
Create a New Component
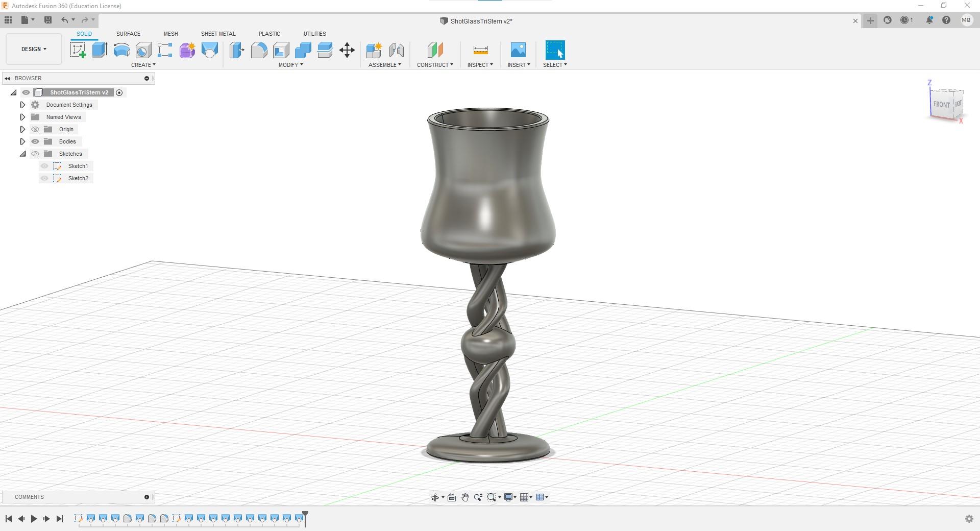374,50
